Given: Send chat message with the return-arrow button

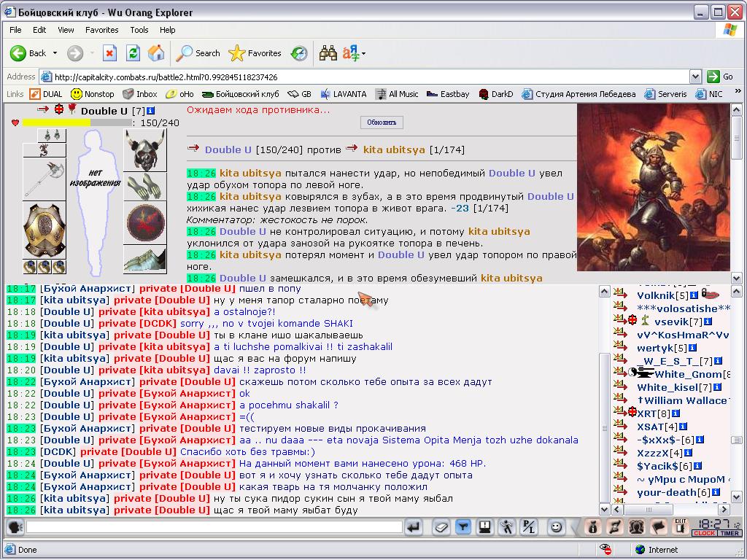Looking at the screenshot, I should coord(414,527).
